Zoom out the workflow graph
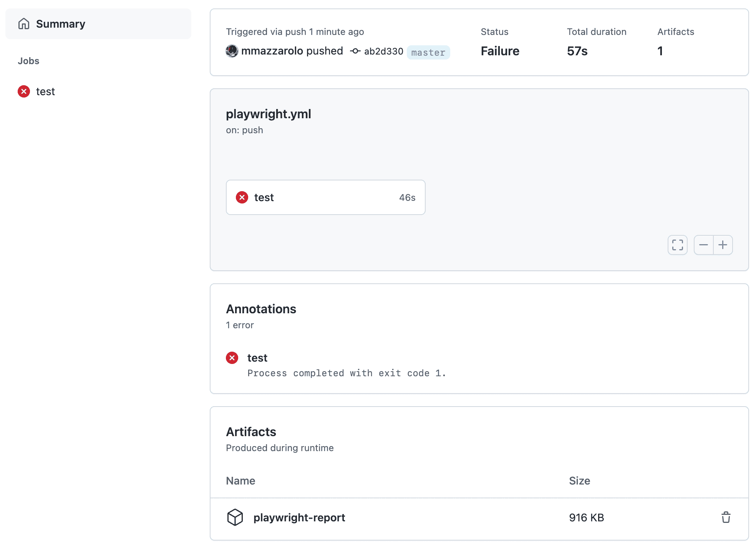The height and width of the screenshot is (549, 756). [703, 245]
